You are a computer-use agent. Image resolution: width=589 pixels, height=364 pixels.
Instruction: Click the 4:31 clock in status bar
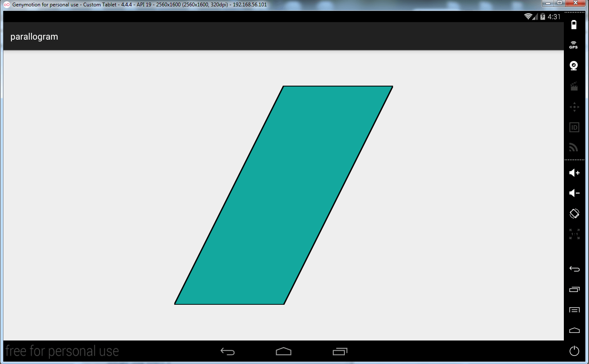click(x=554, y=17)
